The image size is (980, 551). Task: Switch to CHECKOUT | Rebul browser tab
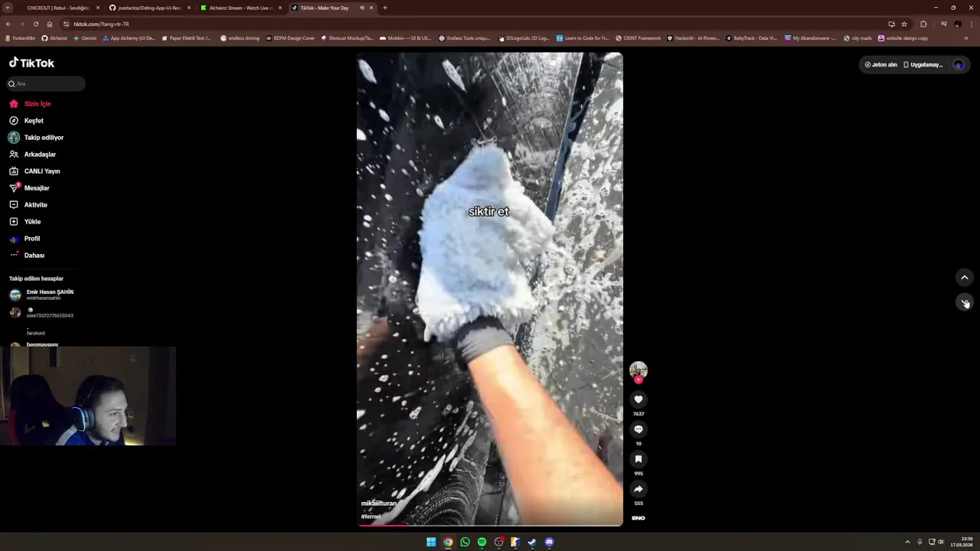pyautogui.click(x=58, y=8)
